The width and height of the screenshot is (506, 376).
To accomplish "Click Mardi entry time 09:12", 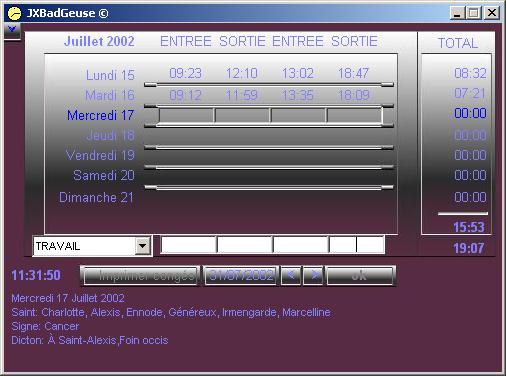I will [x=186, y=95].
